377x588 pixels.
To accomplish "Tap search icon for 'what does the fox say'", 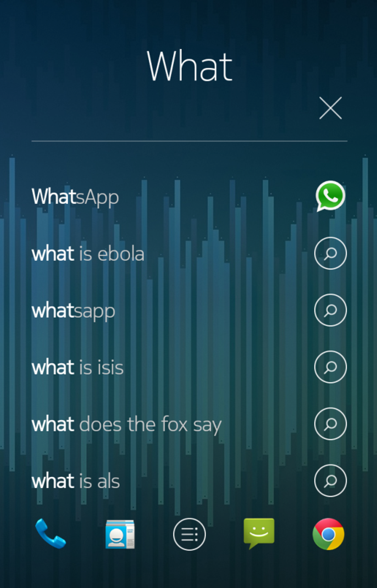I will click(330, 424).
